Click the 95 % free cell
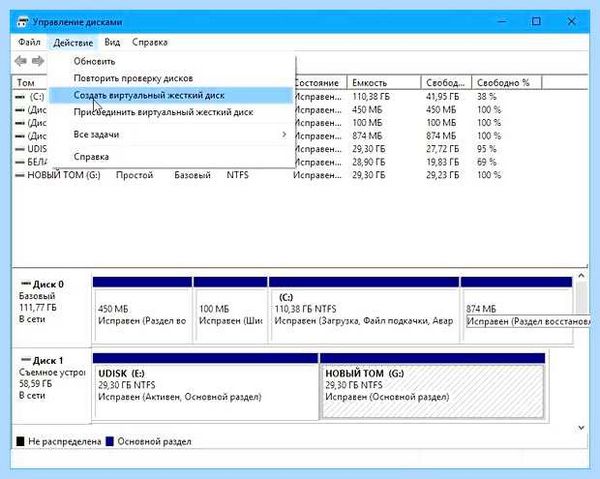Image resolution: width=600 pixels, height=479 pixels. pos(486,149)
